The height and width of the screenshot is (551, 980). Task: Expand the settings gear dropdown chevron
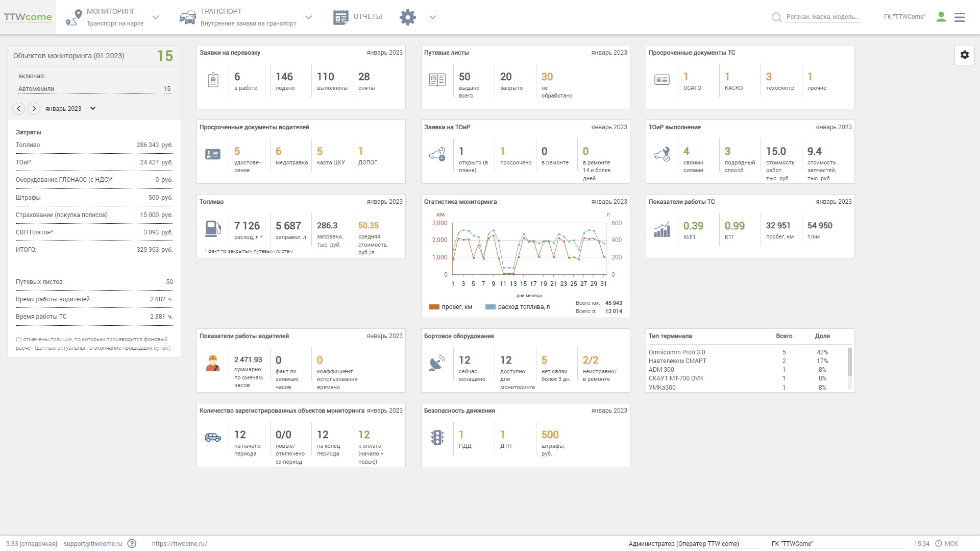pyautogui.click(x=433, y=17)
